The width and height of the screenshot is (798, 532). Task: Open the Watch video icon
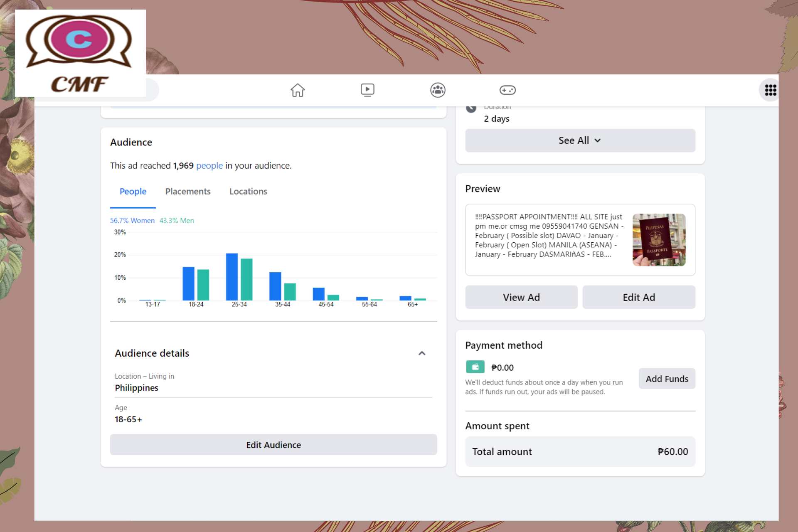click(x=367, y=90)
